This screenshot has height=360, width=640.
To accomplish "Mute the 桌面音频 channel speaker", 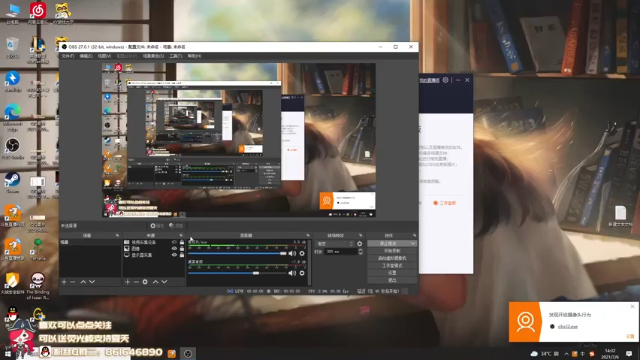I will point(292,273).
